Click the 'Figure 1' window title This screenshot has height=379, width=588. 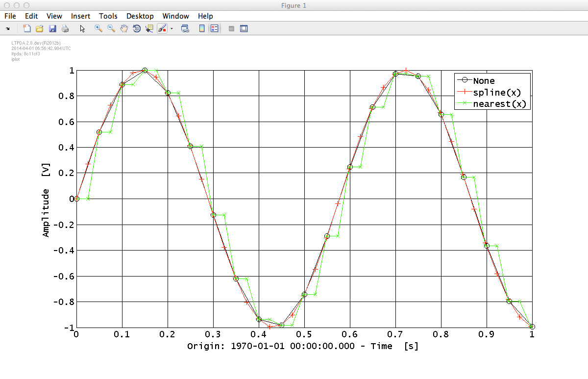point(294,5)
